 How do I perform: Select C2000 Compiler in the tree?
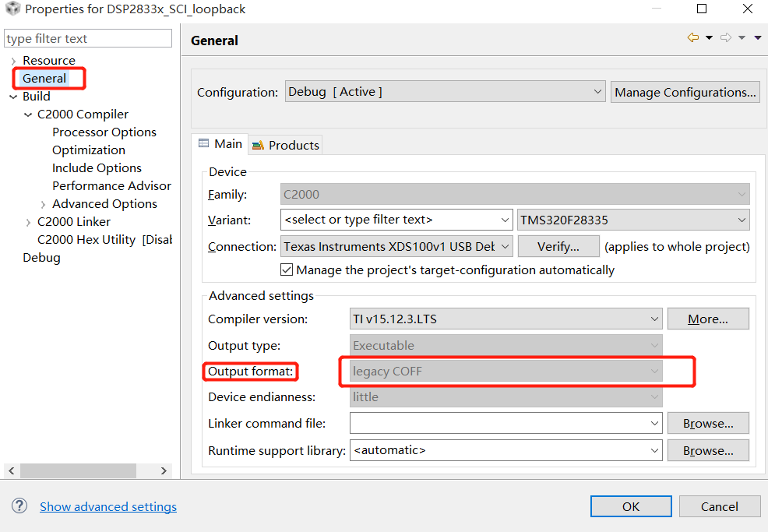(x=83, y=115)
